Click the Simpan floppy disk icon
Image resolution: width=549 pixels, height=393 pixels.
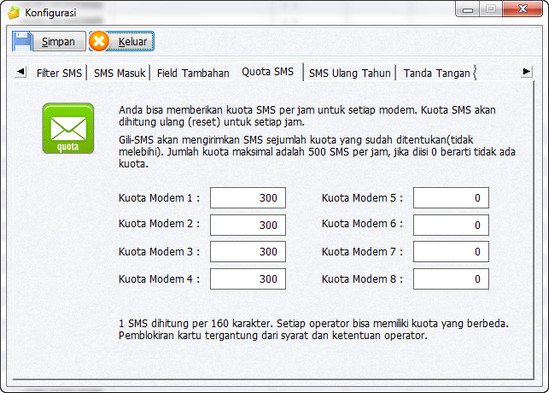click(x=22, y=41)
